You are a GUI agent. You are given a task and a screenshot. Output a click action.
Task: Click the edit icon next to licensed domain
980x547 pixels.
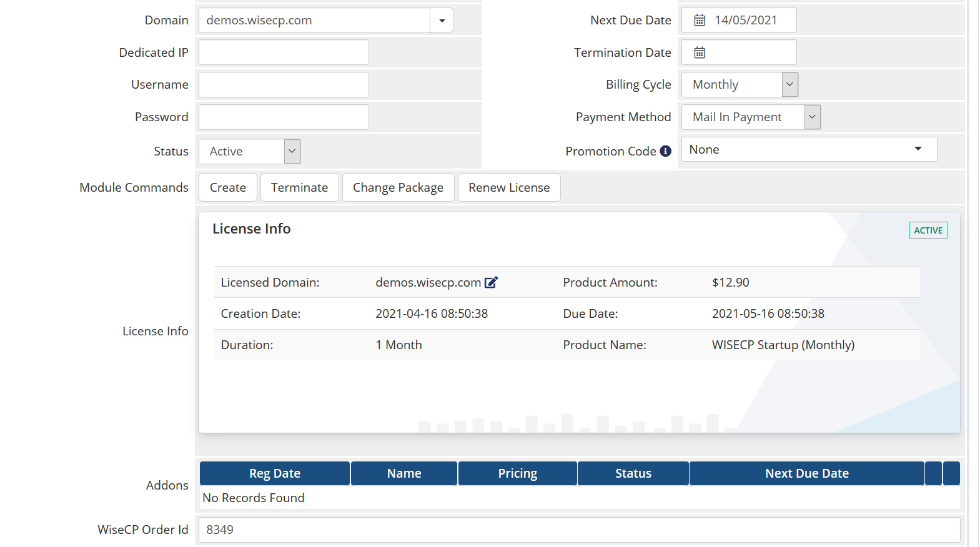pyautogui.click(x=491, y=282)
